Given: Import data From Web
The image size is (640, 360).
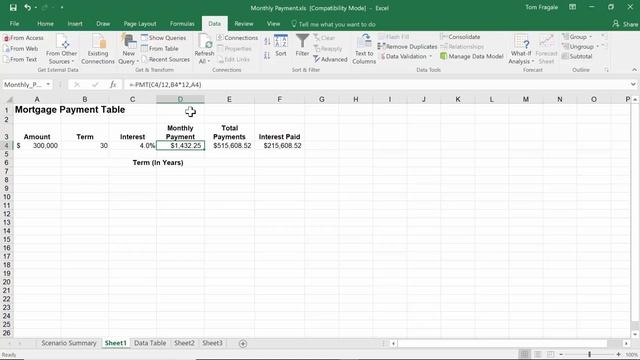Looking at the screenshot, I should coord(21,48).
